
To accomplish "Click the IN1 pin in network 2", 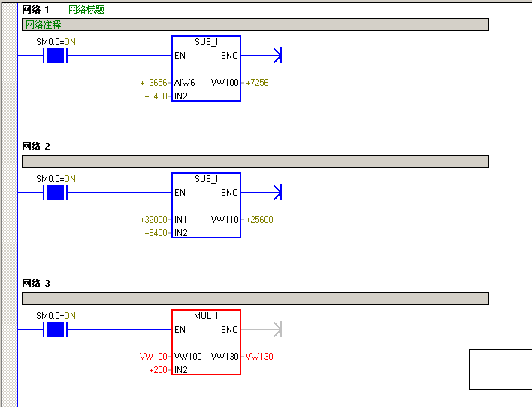I will click(180, 220).
